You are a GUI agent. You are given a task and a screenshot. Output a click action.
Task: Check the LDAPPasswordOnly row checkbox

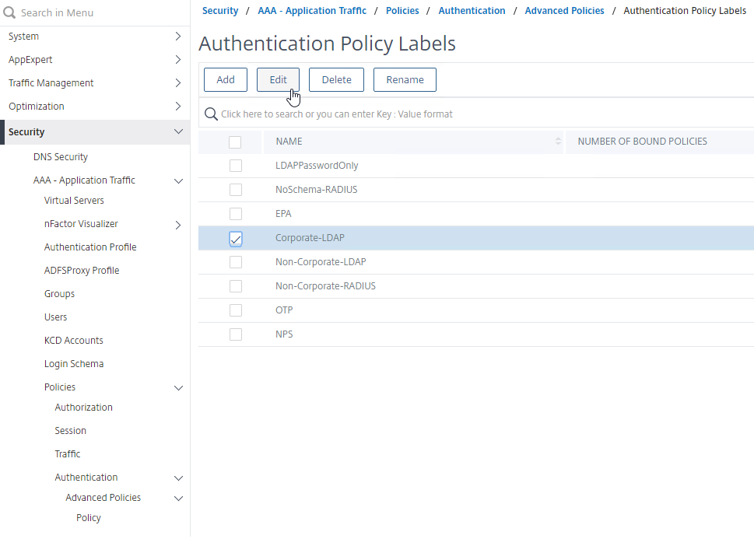[x=236, y=166]
